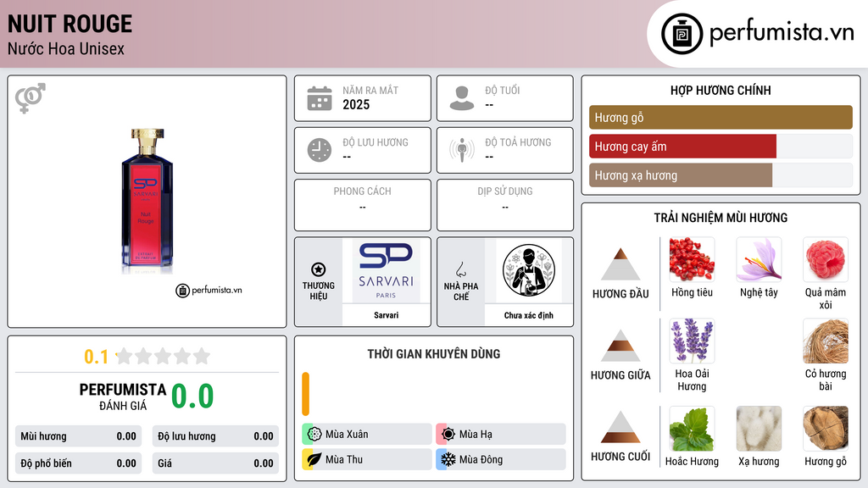Screen dimensions: 868x488
Task: Click the Phong cách info box
Action: pyautogui.click(x=363, y=205)
